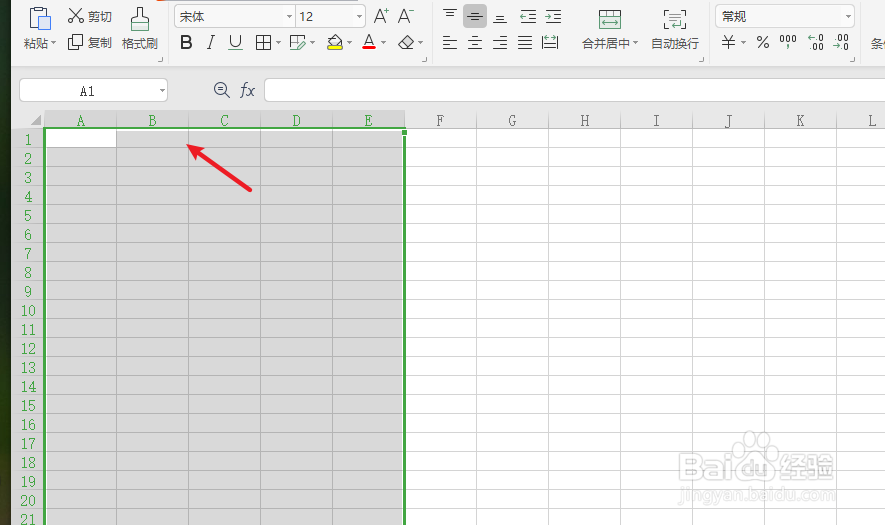Increase font size with A+ icon

tap(381, 16)
